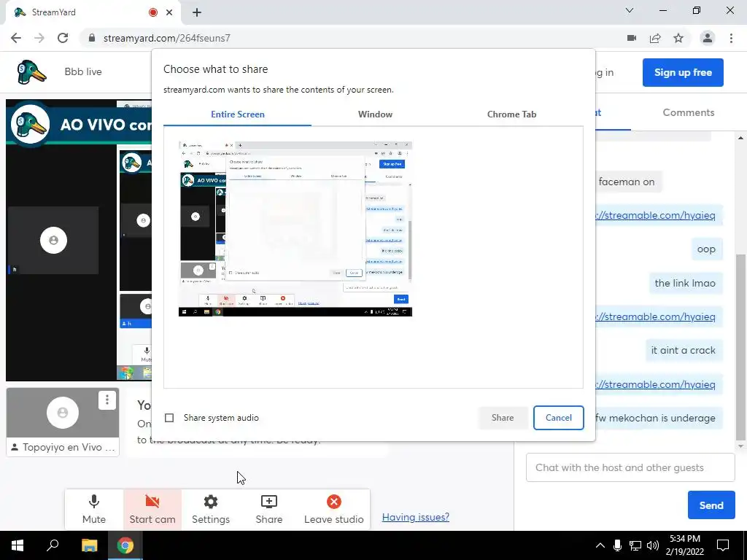
Task: Click the 'Bbb live' broadcast title
Action: point(83,72)
